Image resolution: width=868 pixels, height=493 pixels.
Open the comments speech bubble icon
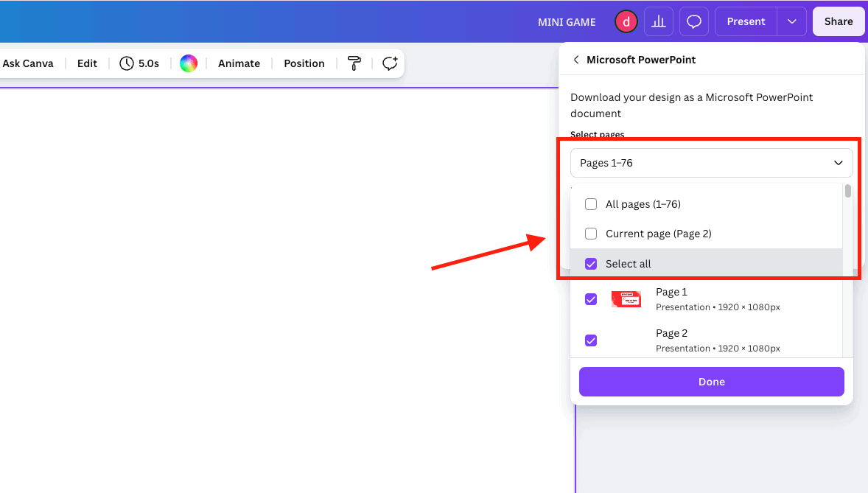tap(693, 21)
